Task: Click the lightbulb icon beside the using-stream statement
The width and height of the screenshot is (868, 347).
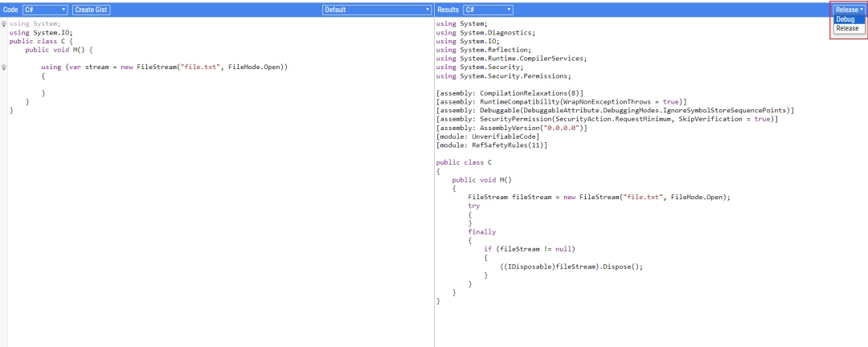Action: pyautogui.click(x=4, y=67)
